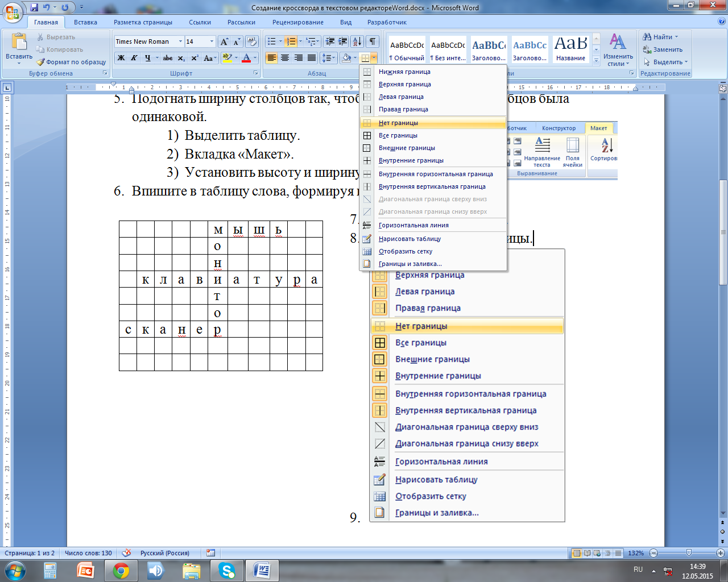Click the Русский (Россия) language indicator
The height and width of the screenshot is (582, 728).
click(165, 553)
